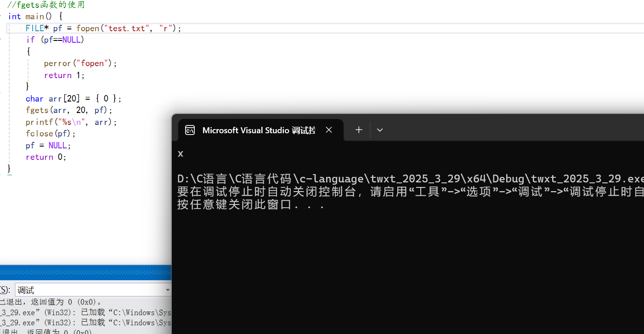Click the console output line showing x
644x334 pixels.
click(x=181, y=153)
